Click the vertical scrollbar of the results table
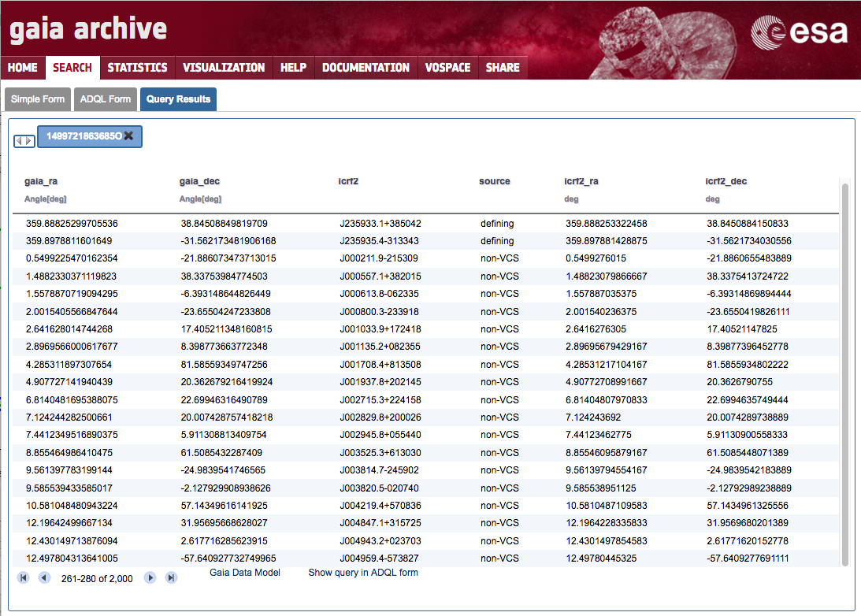The height and width of the screenshot is (616, 861). [x=845, y=374]
